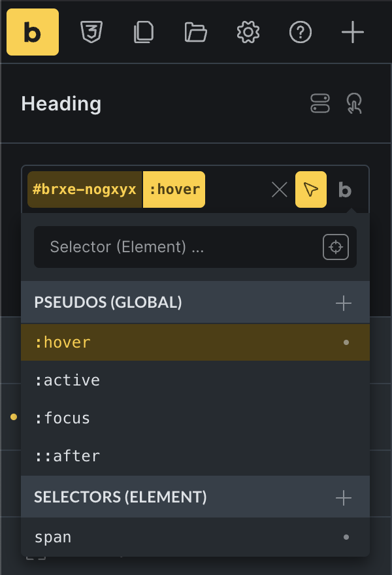Toggle the yellow pseudo-class cursor button
The image size is (392, 575).
point(311,190)
